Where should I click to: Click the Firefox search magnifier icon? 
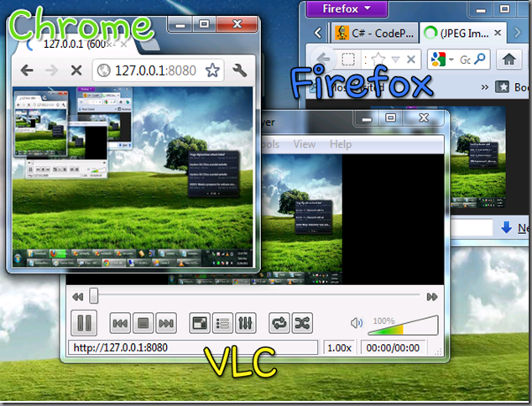[479, 60]
